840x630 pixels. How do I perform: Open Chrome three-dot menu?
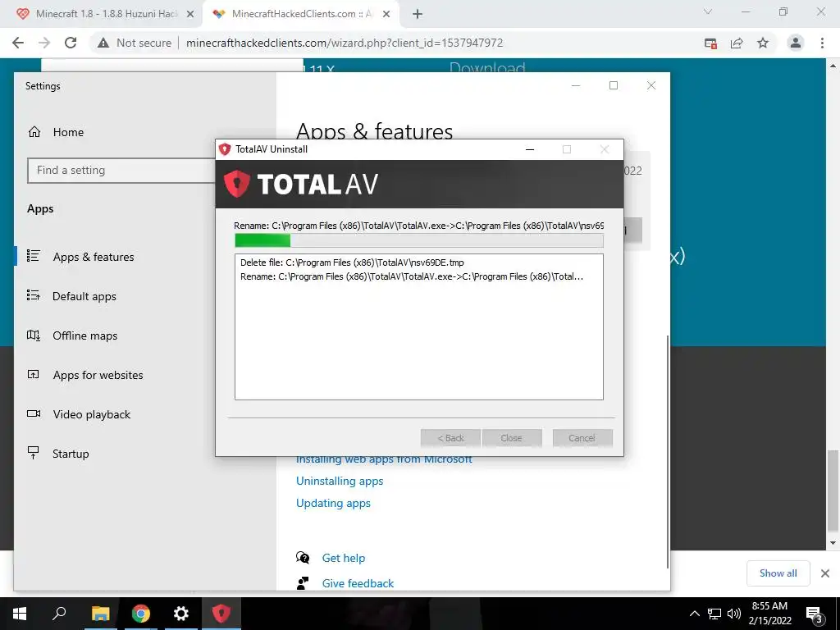point(822,43)
